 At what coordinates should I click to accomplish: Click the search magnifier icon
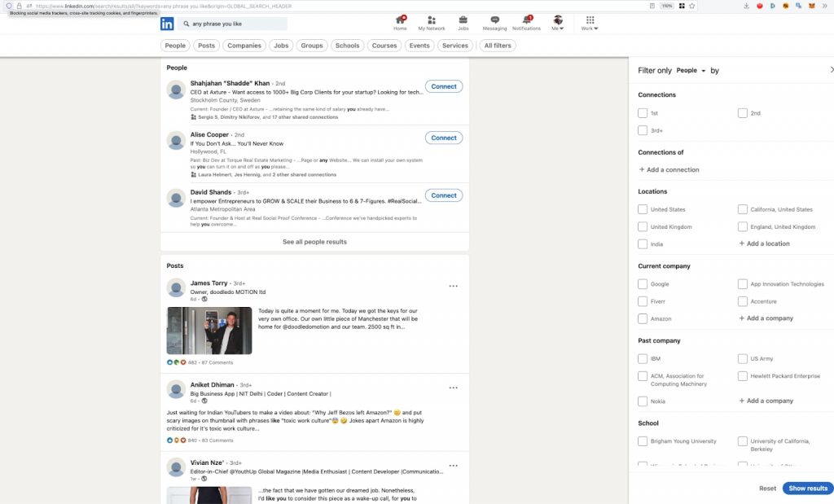(187, 24)
